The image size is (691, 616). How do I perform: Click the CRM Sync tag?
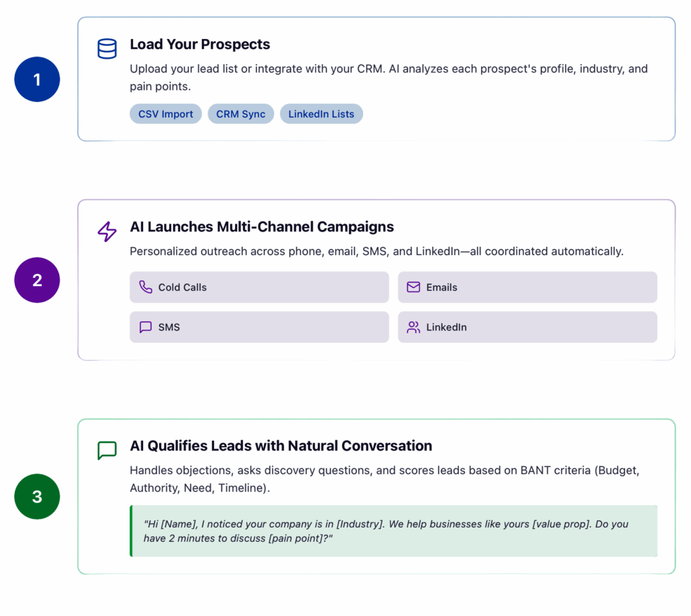pyautogui.click(x=241, y=114)
